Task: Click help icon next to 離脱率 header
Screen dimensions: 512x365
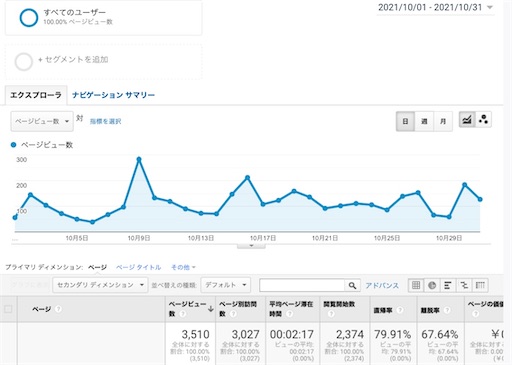Action: pos(447,310)
